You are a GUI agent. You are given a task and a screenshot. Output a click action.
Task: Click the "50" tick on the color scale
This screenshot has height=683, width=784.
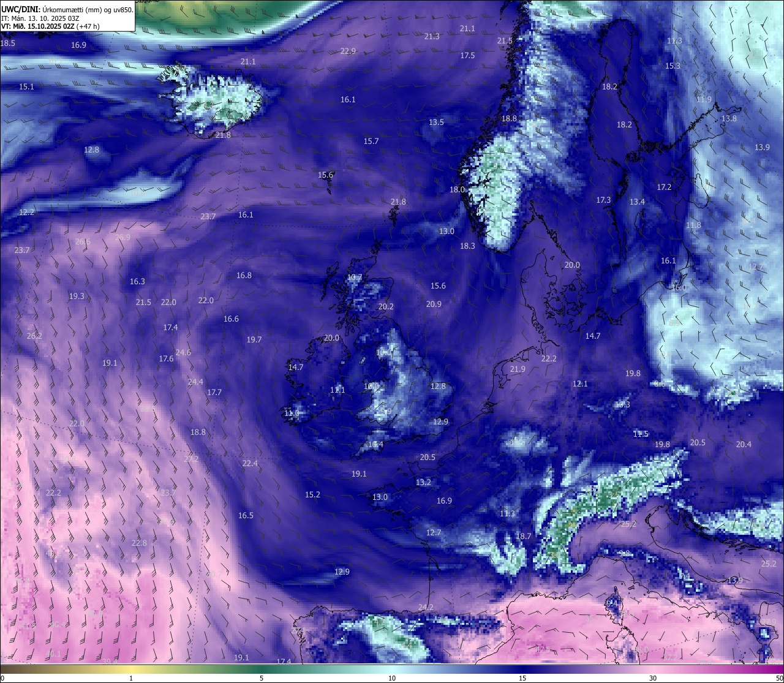pos(779,678)
